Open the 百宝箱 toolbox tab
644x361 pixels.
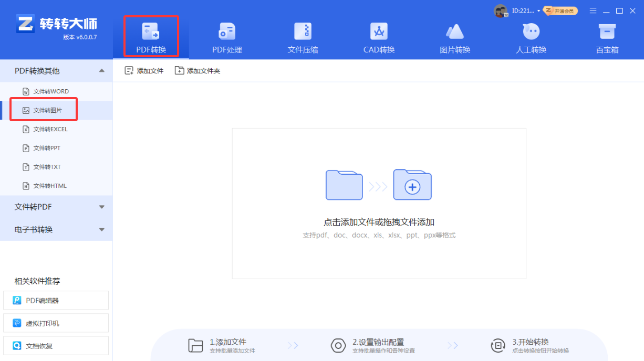coord(607,37)
